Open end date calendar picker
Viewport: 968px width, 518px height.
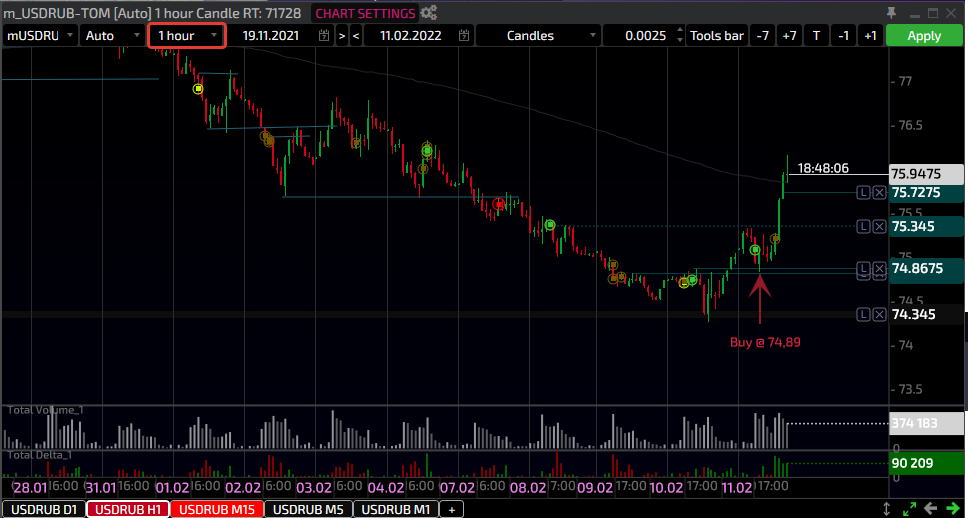(464, 36)
